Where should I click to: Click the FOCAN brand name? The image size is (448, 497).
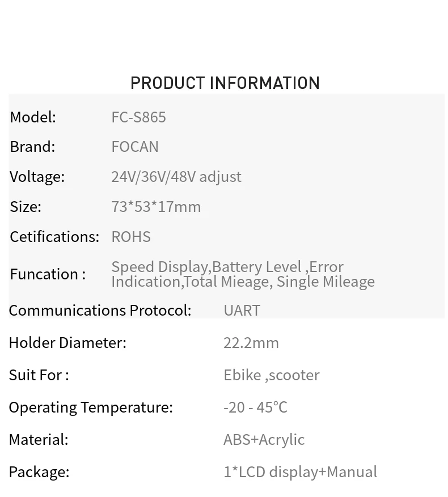pos(135,146)
